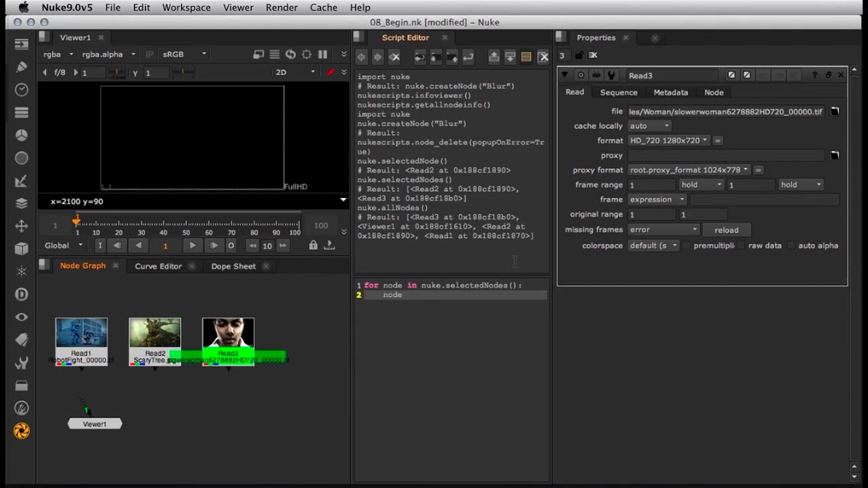Open the Channel nodes toolbar menu
The width and height of the screenshot is (868, 488).
coord(21,112)
